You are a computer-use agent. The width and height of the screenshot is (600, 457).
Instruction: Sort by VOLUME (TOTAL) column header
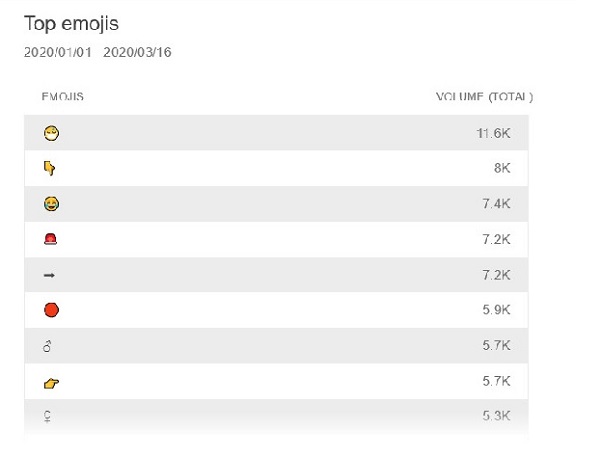pos(484,97)
